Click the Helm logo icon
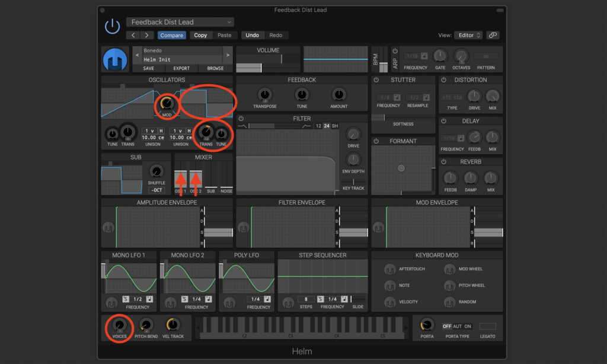The image size is (607, 364). [x=115, y=60]
